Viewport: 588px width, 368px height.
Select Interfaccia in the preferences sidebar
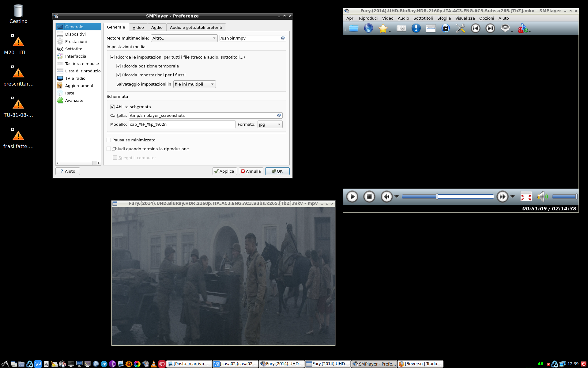pos(76,56)
